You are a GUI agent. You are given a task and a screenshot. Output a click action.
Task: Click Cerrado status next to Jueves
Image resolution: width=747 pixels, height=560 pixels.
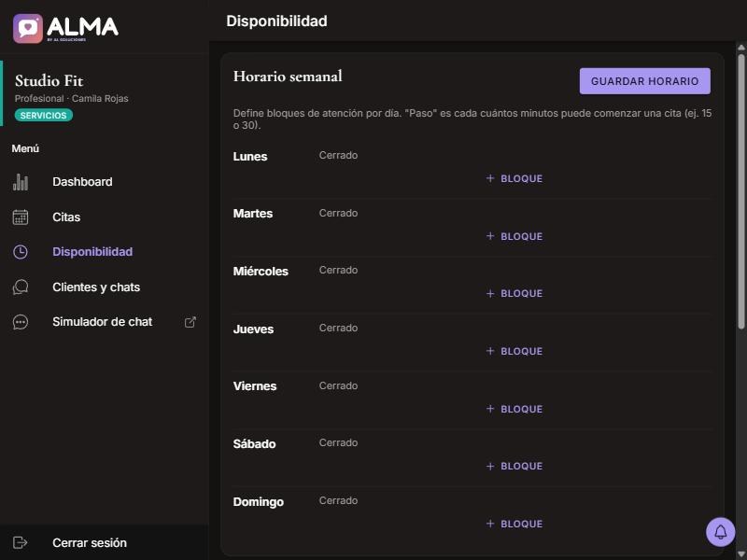point(338,328)
